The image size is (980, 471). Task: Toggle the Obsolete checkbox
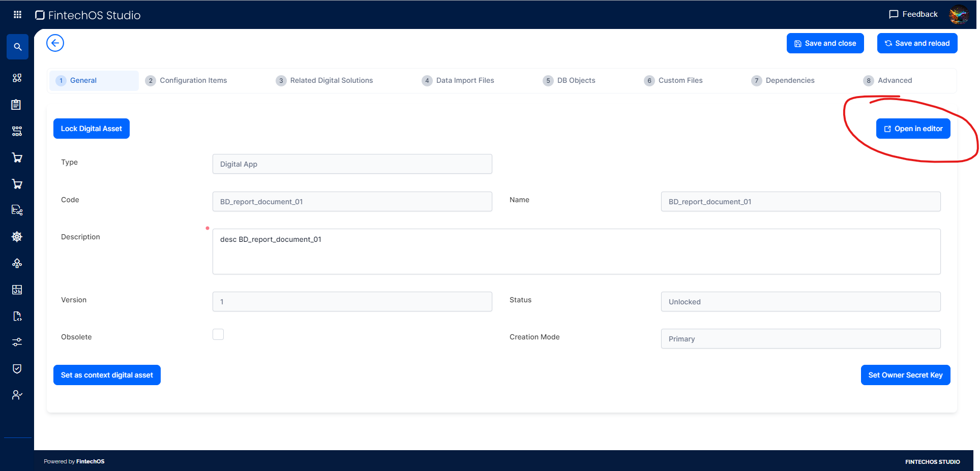pos(218,334)
